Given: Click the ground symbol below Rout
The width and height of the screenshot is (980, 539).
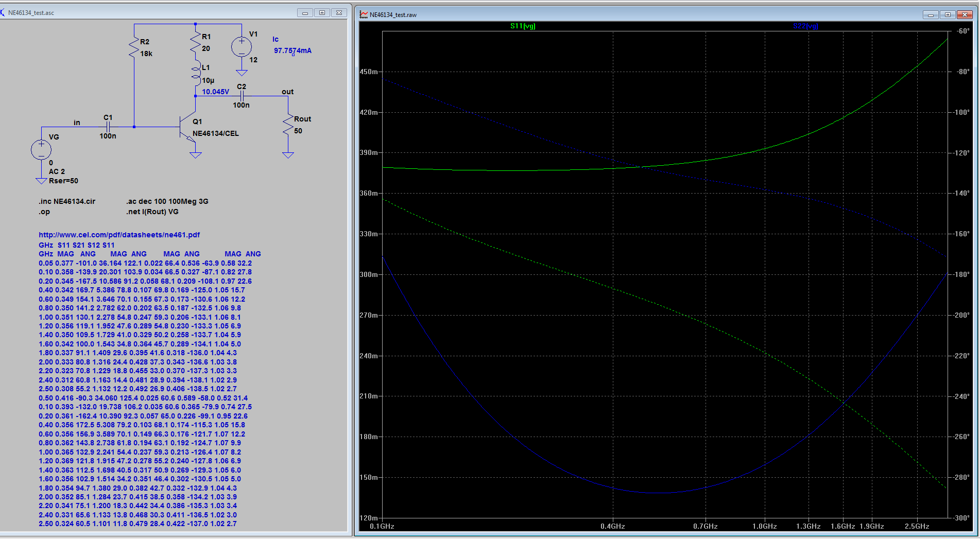Looking at the screenshot, I should pyautogui.click(x=288, y=155).
